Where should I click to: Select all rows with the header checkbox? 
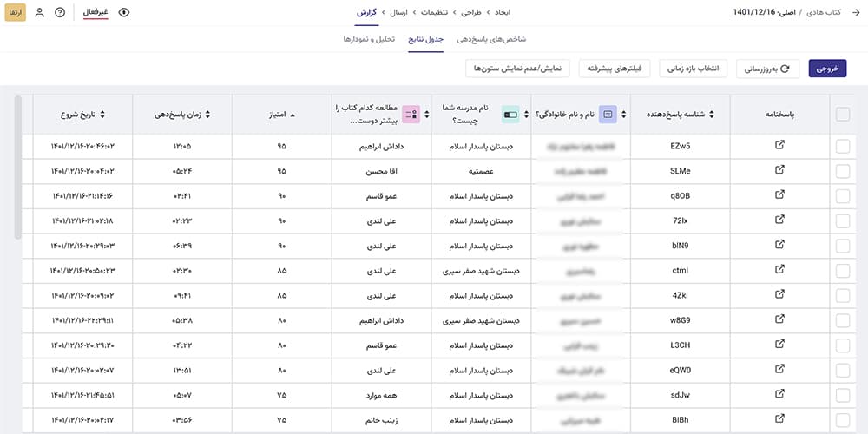tap(843, 114)
